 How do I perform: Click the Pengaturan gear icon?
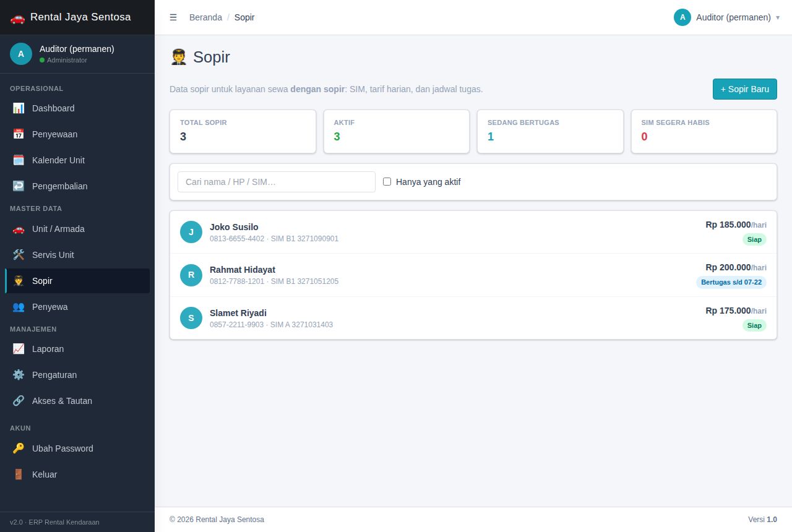[x=19, y=375]
